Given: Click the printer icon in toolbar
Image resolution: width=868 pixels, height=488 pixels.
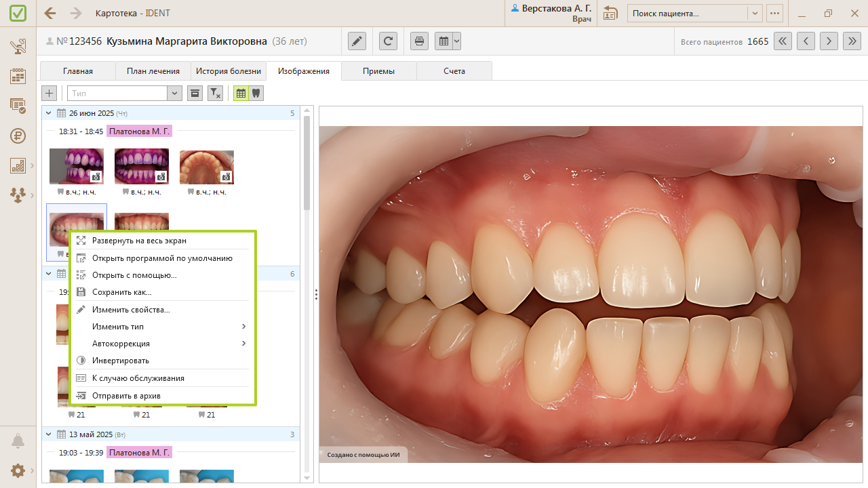Looking at the screenshot, I should click(420, 41).
